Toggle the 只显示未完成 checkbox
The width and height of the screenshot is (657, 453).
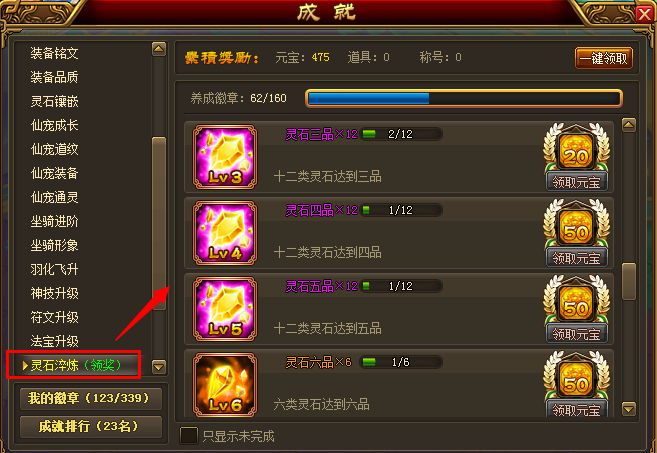point(189,435)
